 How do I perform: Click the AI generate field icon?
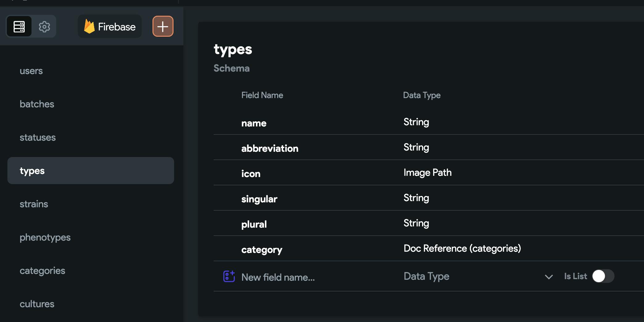click(x=229, y=276)
